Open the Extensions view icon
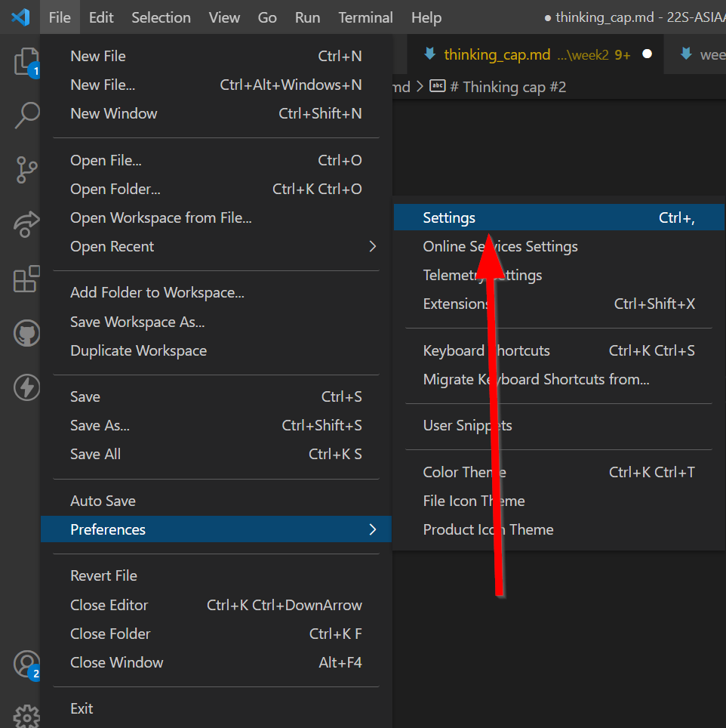Viewport: 726px width, 728px height. click(26, 279)
